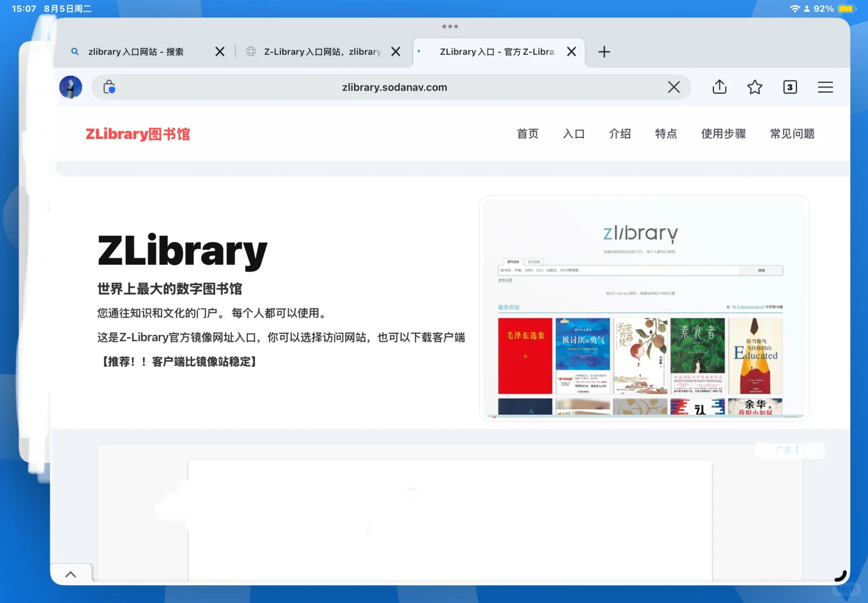
Task: Tap the blue 被讨厌的勇气 book cover
Action: [583, 356]
